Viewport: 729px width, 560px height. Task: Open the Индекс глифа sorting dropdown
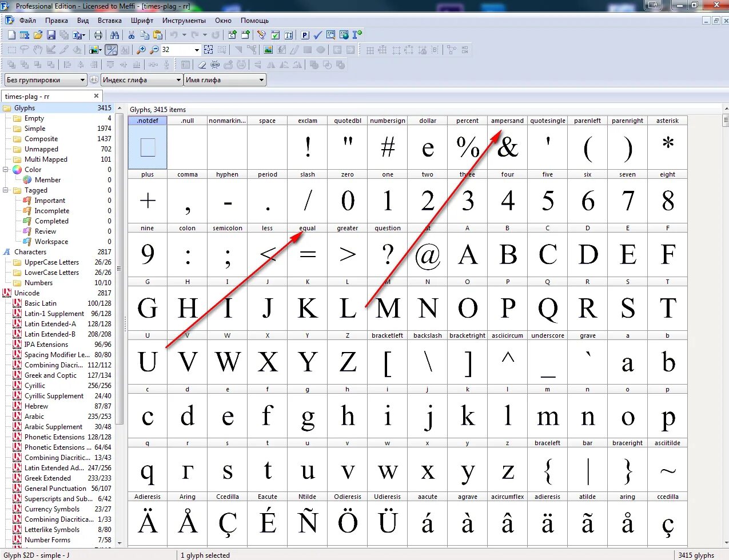pos(142,80)
